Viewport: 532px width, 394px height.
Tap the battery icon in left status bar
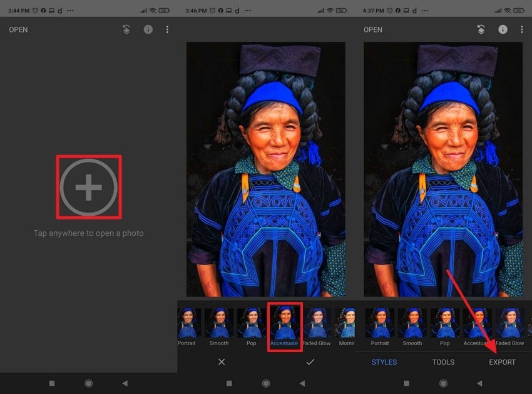pyautogui.click(x=164, y=11)
